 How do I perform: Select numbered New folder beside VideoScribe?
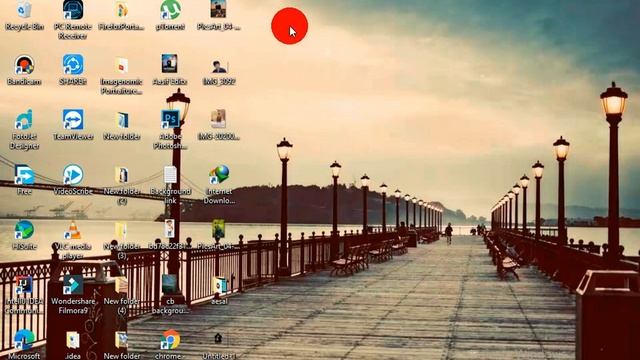[x=122, y=175]
